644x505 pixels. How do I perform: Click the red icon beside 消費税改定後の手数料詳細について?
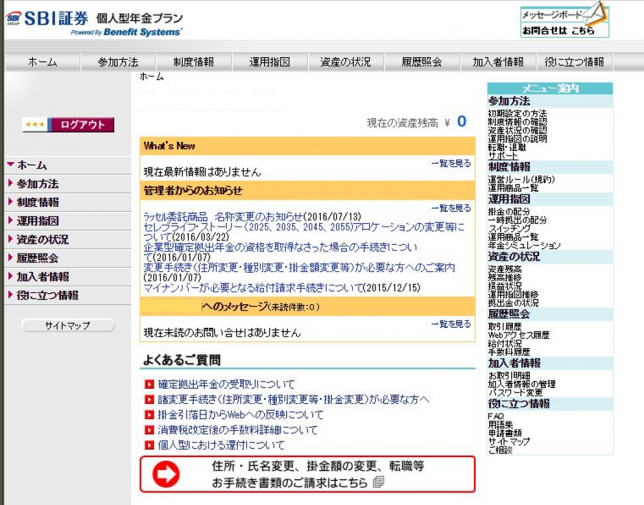pos(149,430)
